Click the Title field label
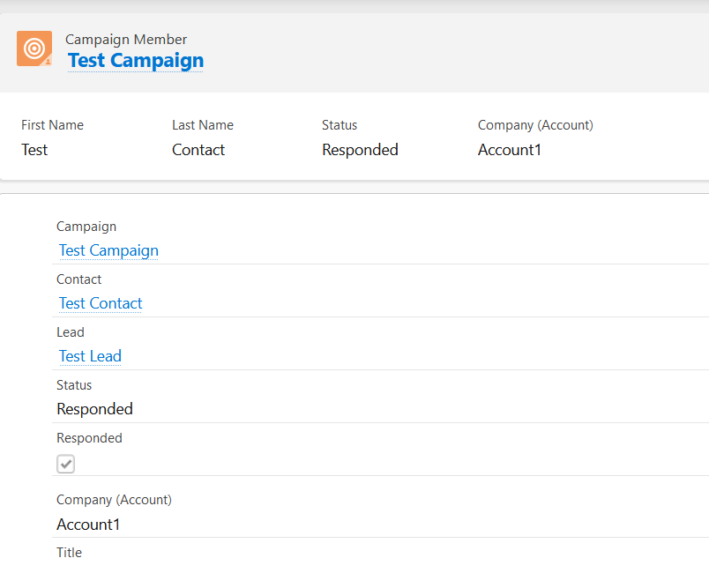The image size is (709, 588). [x=69, y=552]
